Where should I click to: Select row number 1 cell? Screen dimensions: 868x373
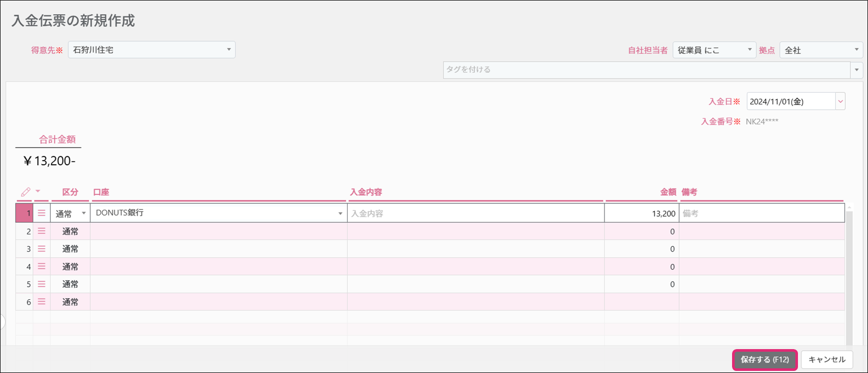coord(24,214)
